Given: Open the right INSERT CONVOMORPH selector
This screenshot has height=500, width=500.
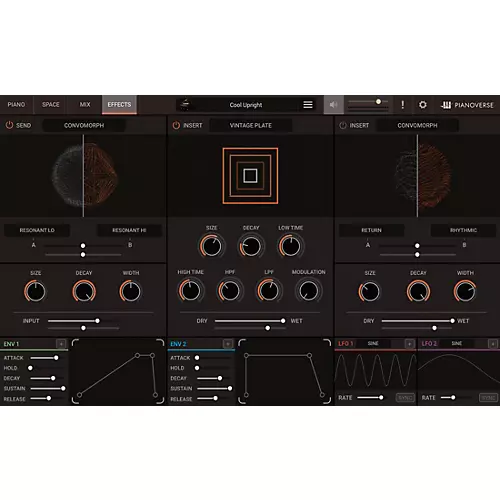Looking at the screenshot, I should [417, 125].
